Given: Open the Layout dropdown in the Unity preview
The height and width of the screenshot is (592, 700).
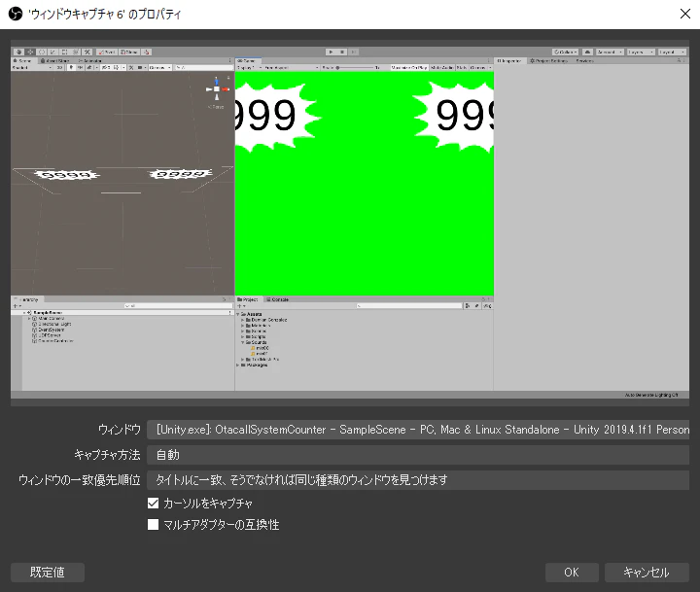Looking at the screenshot, I should [672, 52].
